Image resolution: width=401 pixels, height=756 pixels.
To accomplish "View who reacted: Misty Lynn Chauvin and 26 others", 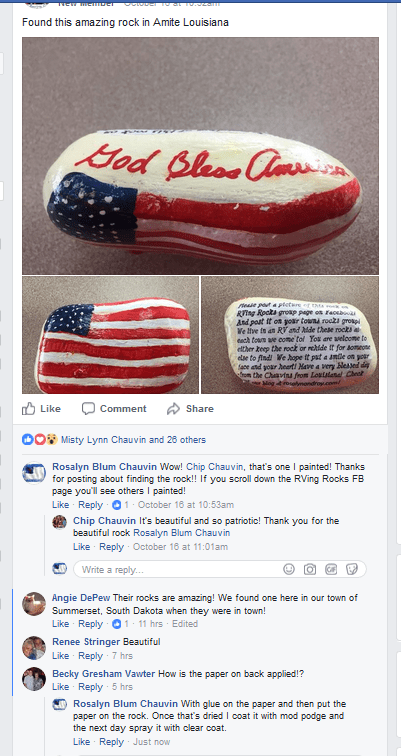I will pos(133,440).
